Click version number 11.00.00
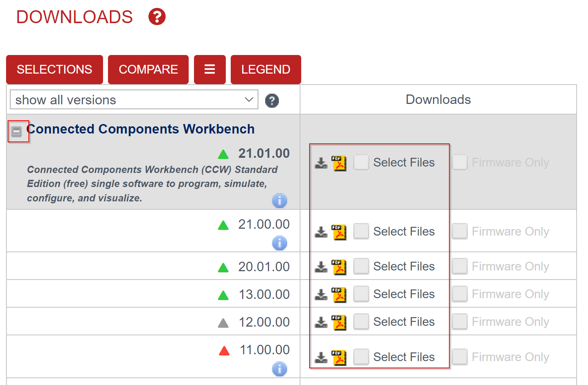The height and width of the screenshot is (385, 588). (x=265, y=350)
